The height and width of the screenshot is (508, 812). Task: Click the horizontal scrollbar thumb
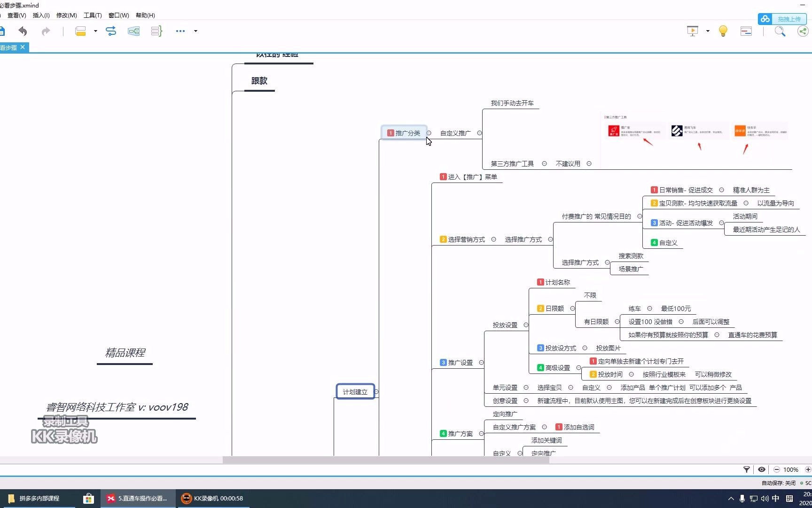tap(386, 460)
